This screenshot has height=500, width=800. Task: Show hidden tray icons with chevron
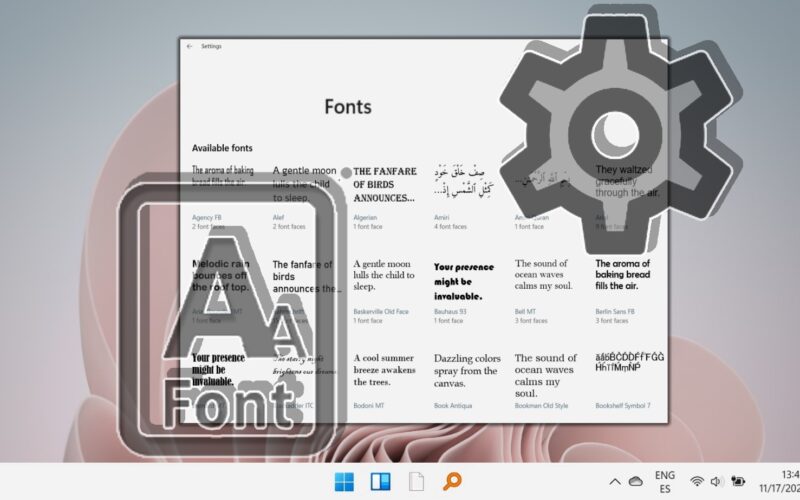(x=615, y=481)
